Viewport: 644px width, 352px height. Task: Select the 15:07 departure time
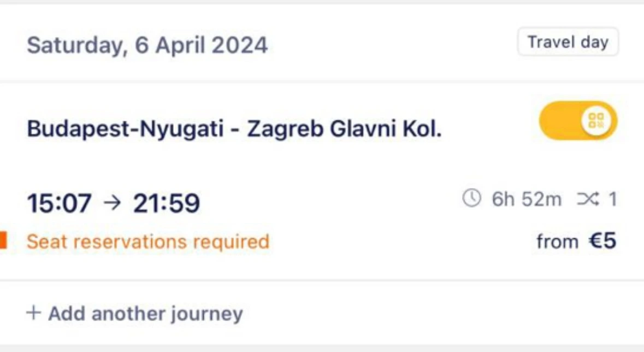click(60, 204)
